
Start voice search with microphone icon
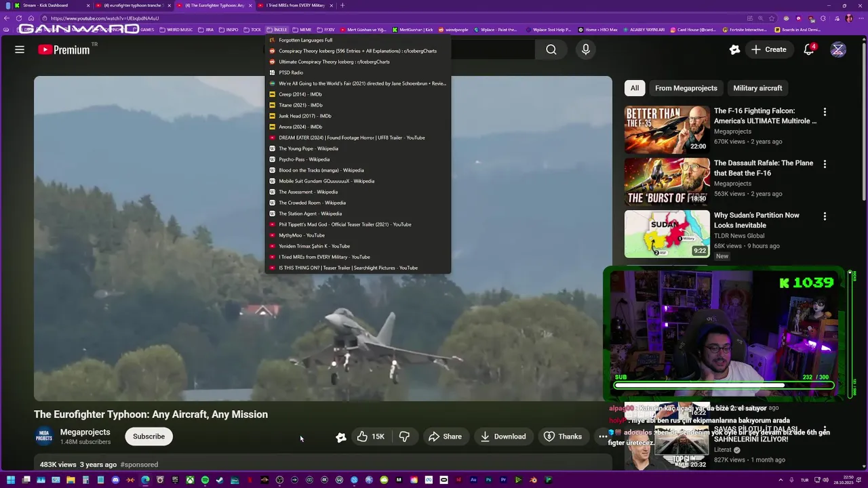(x=586, y=49)
